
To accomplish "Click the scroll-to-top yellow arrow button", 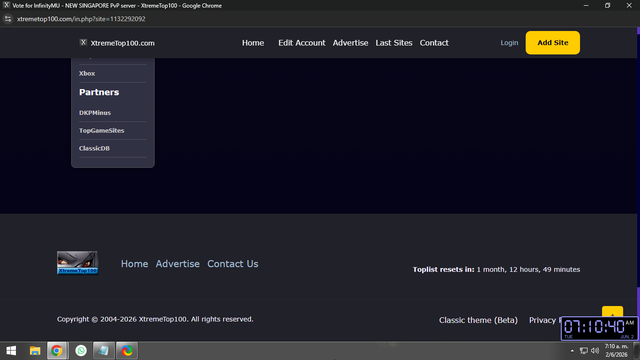I will tap(612, 311).
